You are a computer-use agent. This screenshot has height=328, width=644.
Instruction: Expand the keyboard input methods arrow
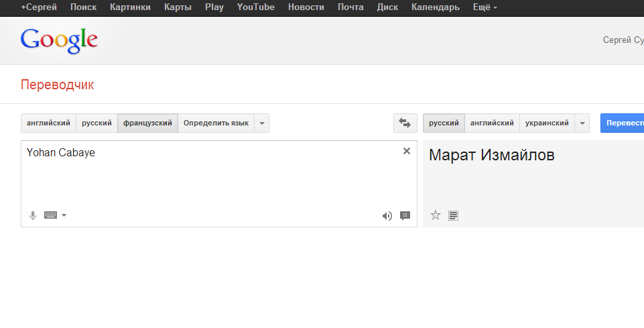tap(64, 215)
